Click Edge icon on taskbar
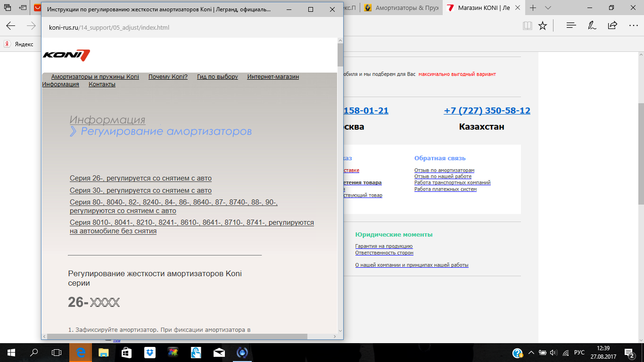 (81, 352)
